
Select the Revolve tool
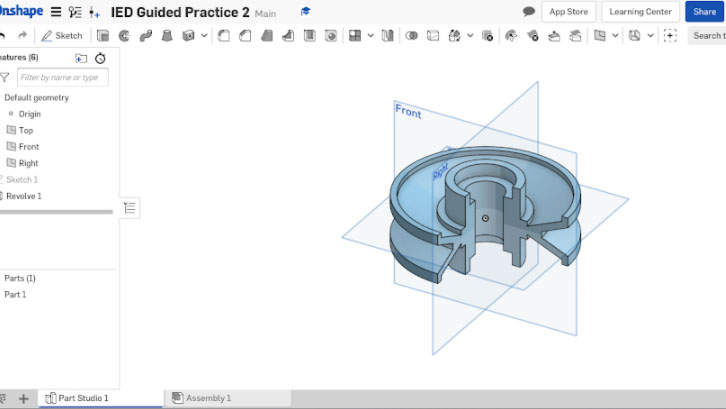[x=124, y=36]
